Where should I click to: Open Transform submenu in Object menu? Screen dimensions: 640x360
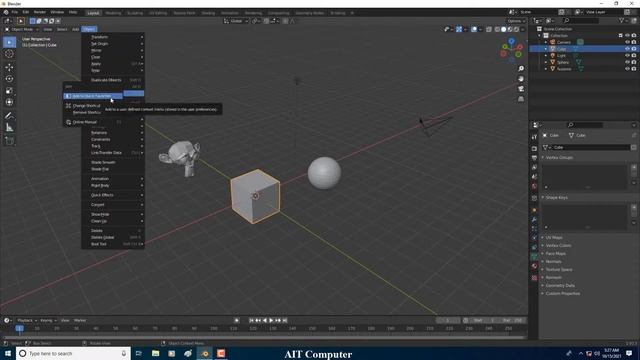point(113,37)
